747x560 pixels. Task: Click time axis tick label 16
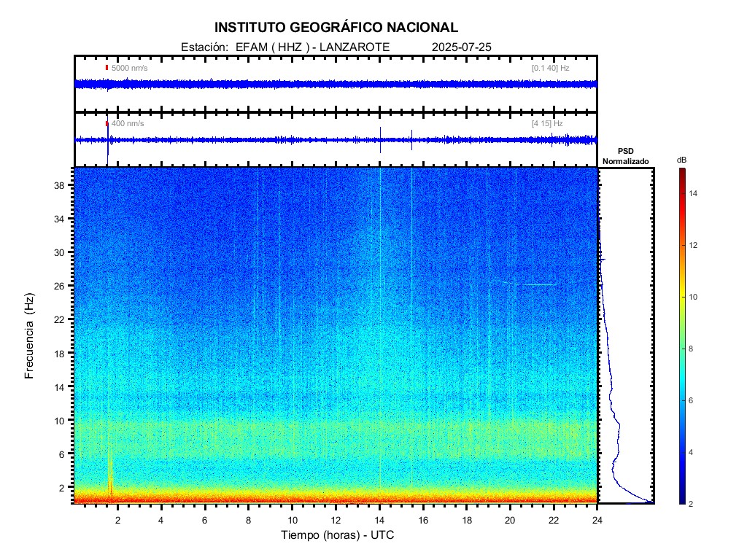[423, 520]
